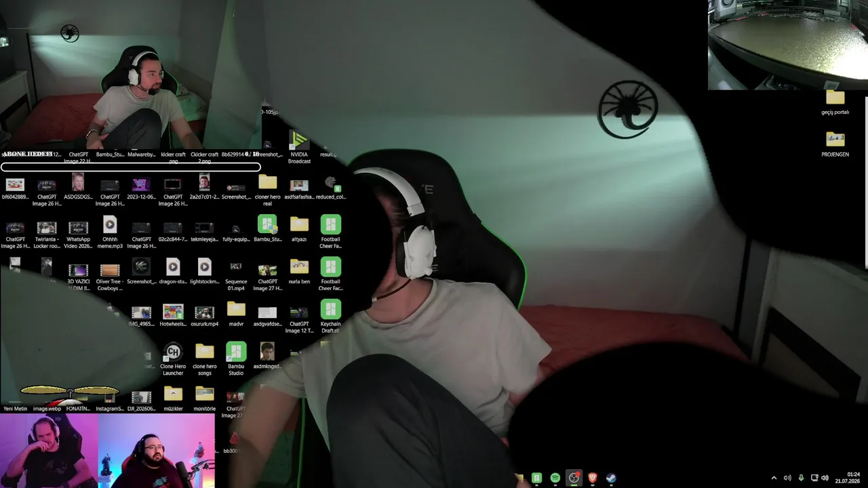The image size is (868, 488).
Task: Open the network icon in system tray
Action: point(814,478)
